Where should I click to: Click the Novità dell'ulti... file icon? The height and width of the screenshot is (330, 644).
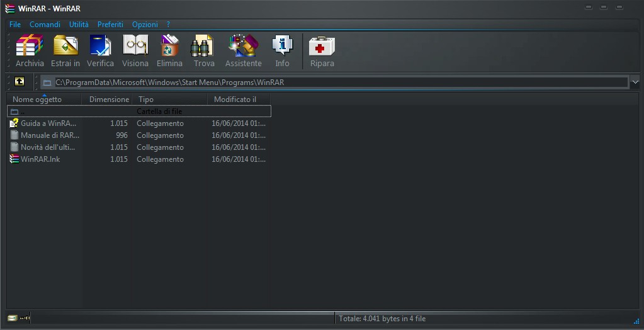point(14,147)
